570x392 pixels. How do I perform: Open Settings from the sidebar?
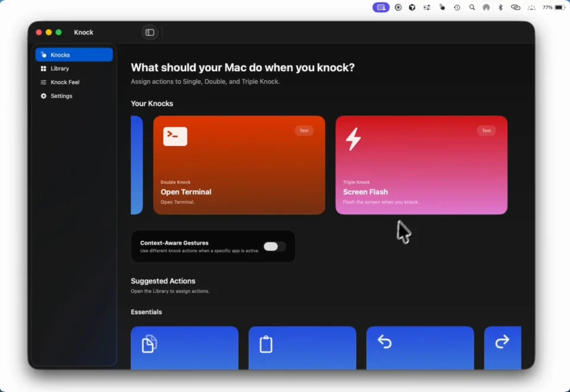coord(74,96)
